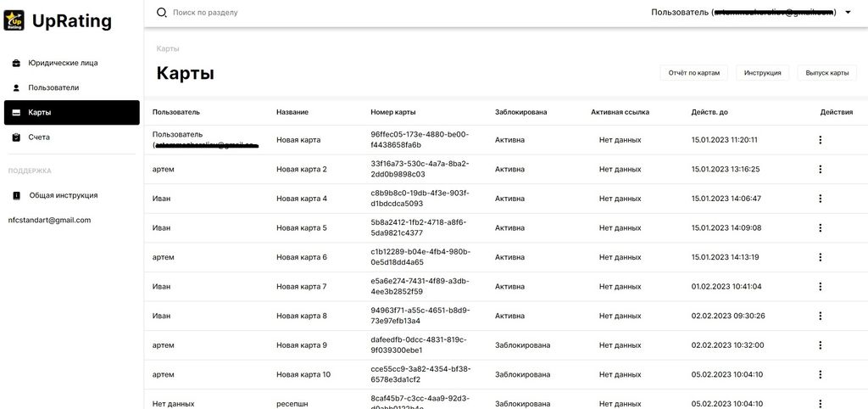The height and width of the screenshot is (409, 868).
Task: Open actions menu for Новая карта 9
Action: tap(820, 345)
